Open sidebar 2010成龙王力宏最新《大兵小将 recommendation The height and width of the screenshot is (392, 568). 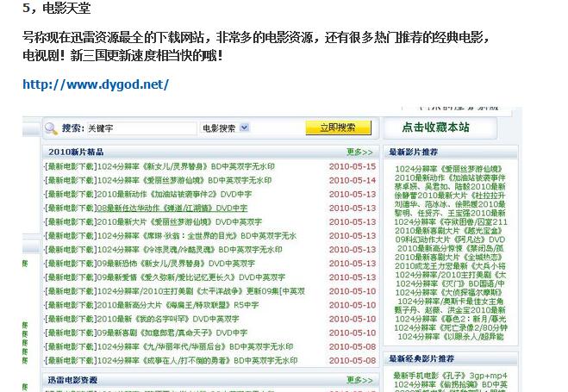pyautogui.click(x=450, y=266)
